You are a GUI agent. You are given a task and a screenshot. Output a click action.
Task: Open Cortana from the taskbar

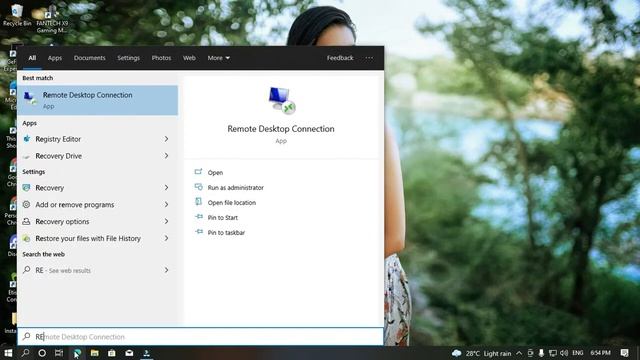pyautogui.click(x=42, y=353)
